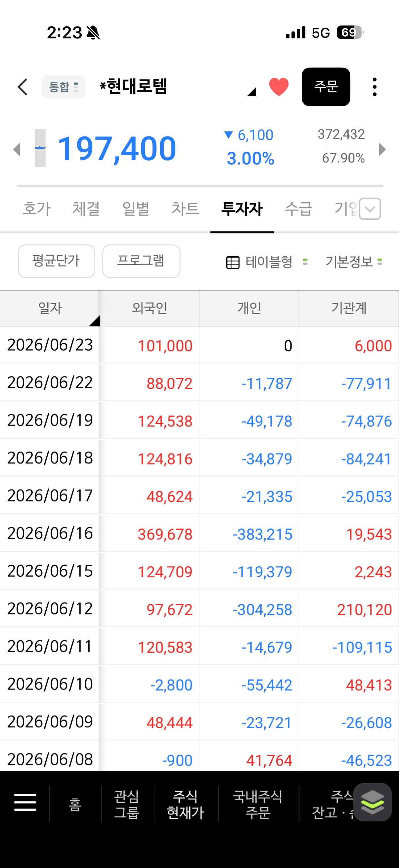Tap institution value -77,911
Screen dimensions: 399x868
[366, 384]
